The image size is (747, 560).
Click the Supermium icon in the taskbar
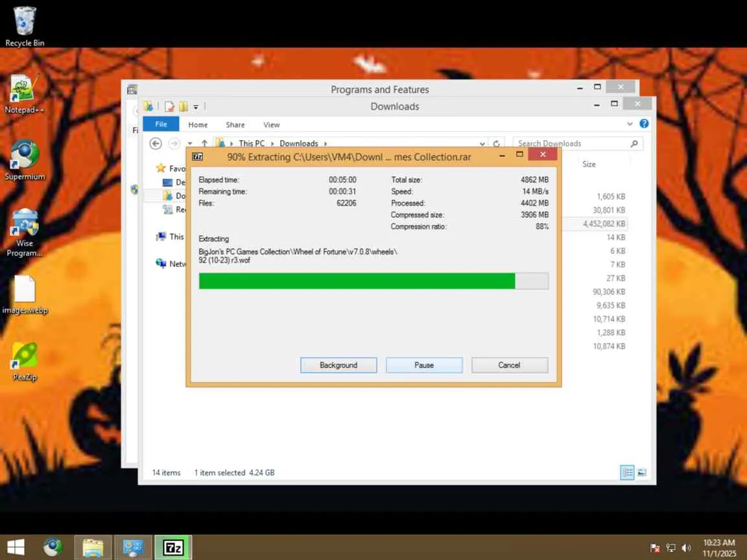pyautogui.click(x=53, y=547)
